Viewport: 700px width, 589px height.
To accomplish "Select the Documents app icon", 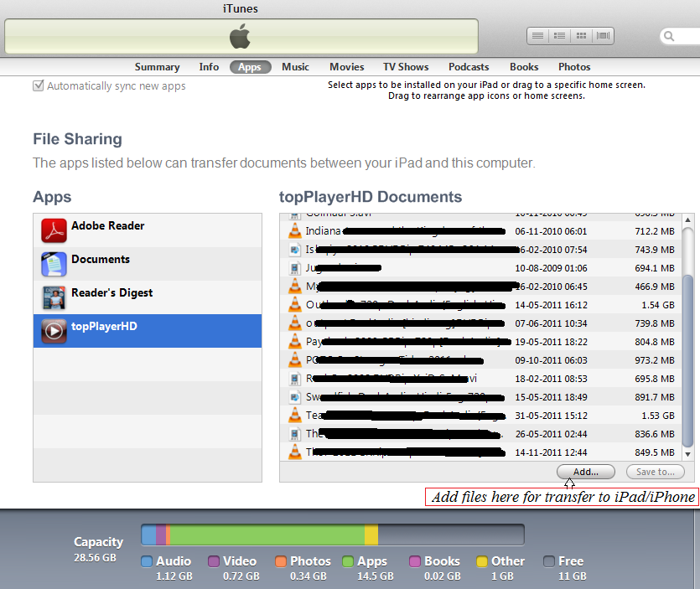I will click(x=54, y=264).
